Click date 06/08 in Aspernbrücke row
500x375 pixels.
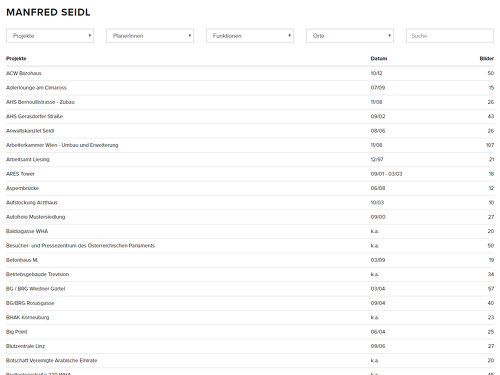378,188
